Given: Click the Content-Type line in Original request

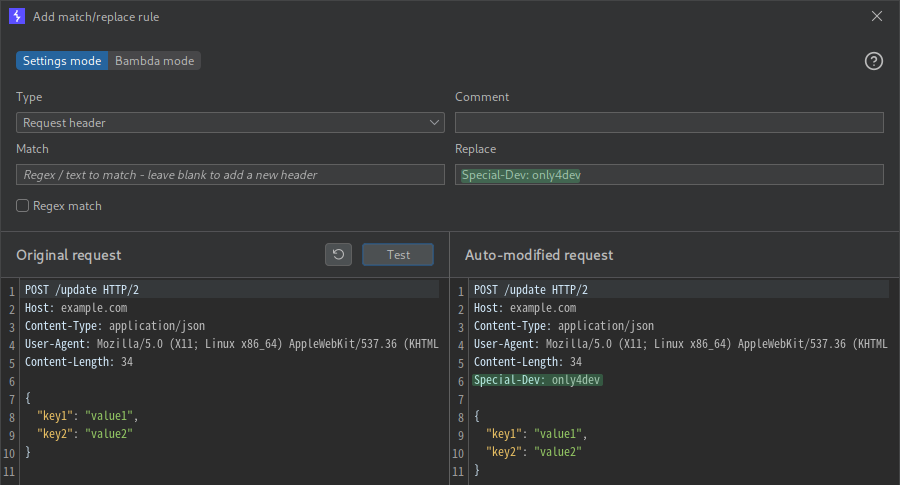Looking at the screenshot, I should tap(115, 326).
